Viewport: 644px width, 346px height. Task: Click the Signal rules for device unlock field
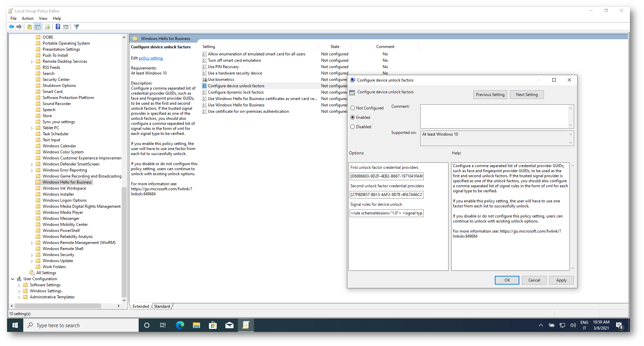tap(386, 213)
